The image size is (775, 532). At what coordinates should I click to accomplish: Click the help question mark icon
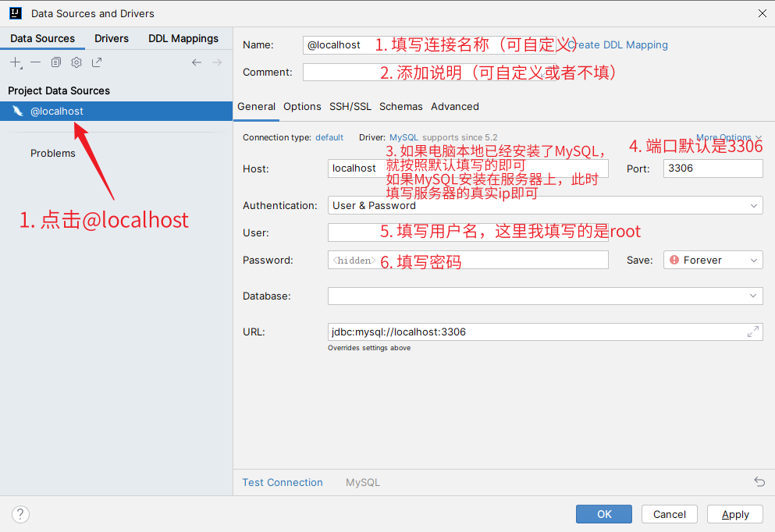pyautogui.click(x=21, y=514)
